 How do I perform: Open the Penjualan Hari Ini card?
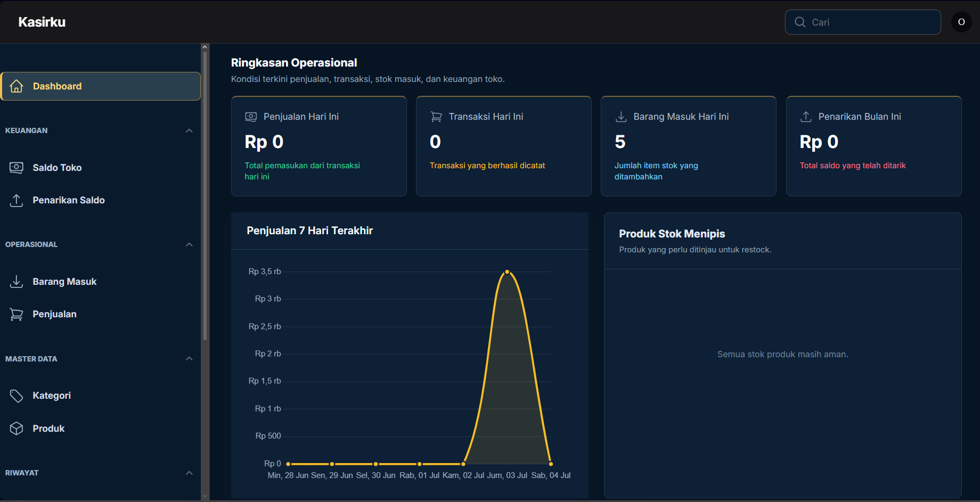pyautogui.click(x=319, y=146)
